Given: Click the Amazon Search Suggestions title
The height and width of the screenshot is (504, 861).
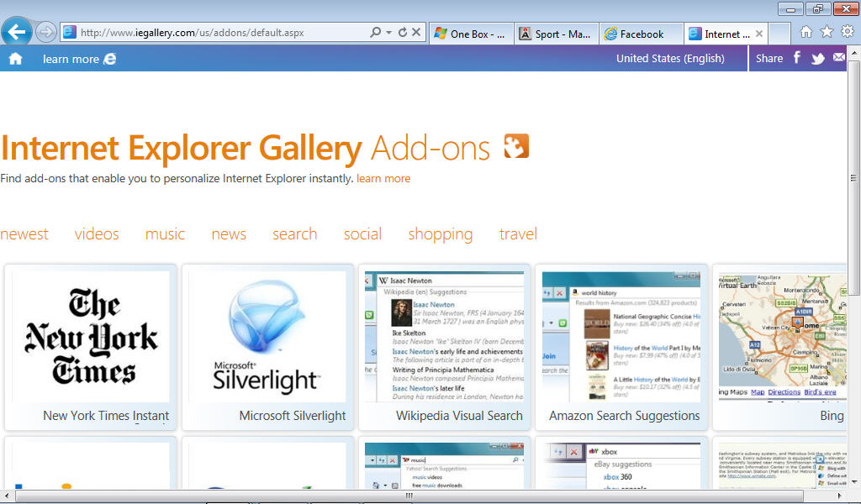Looking at the screenshot, I should point(625,416).
